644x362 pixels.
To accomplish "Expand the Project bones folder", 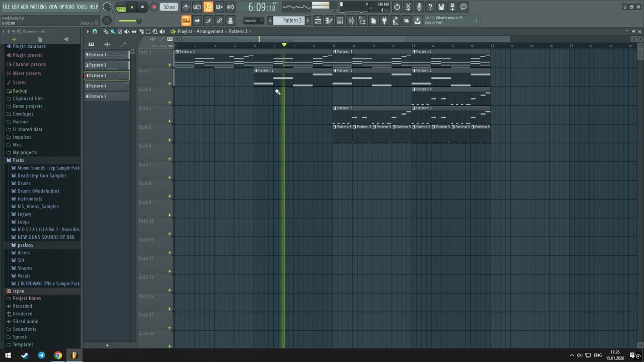I will point(27,298).
